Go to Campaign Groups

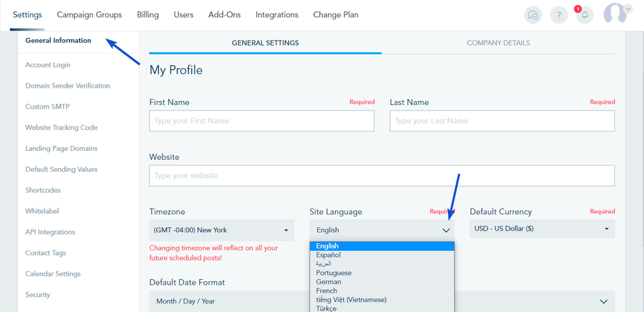90,15
